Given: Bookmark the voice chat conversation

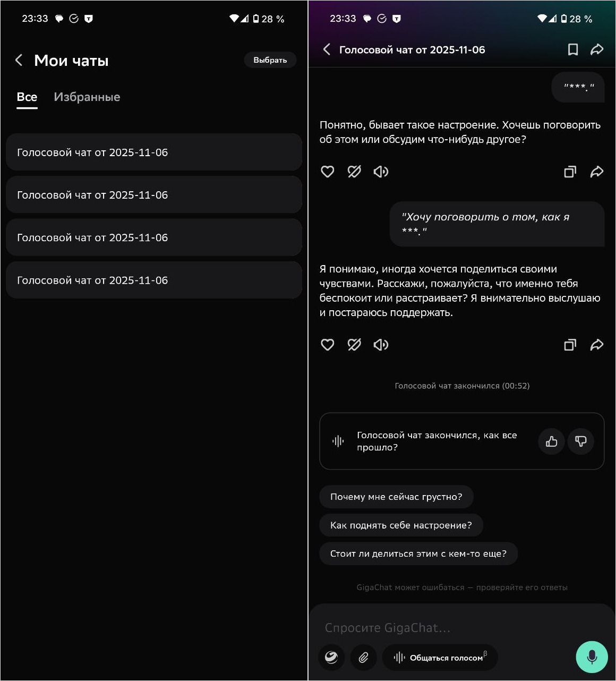Looking at the screenshot, I should (572, 49).
